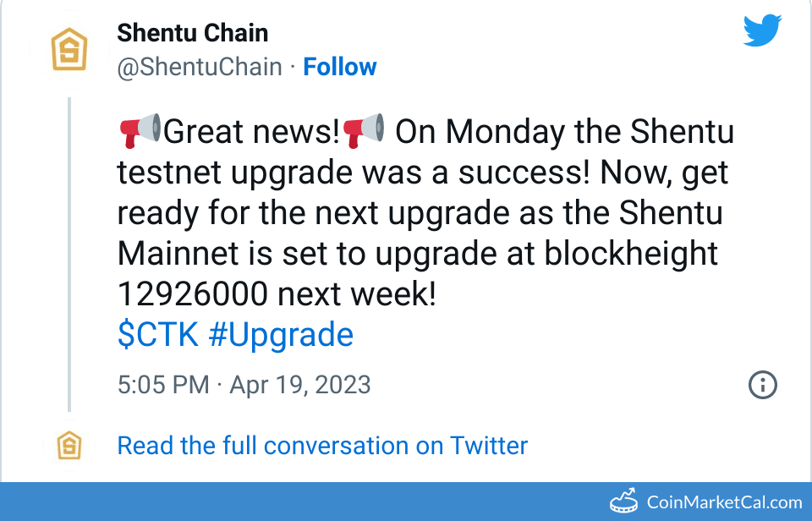Click the @ShentuChain handle
Viewport: 812px width, 521px height.
point(200,67)
